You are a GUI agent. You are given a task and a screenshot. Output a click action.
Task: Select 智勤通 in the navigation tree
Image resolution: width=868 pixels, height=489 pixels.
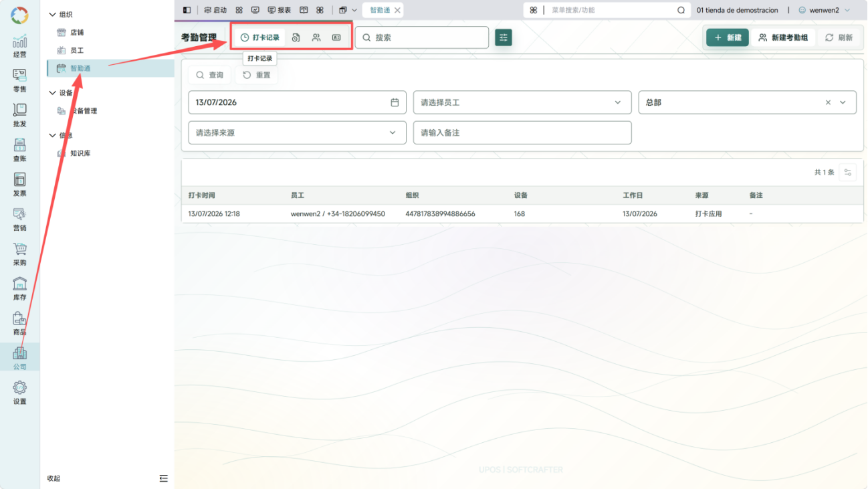[110, 68]
